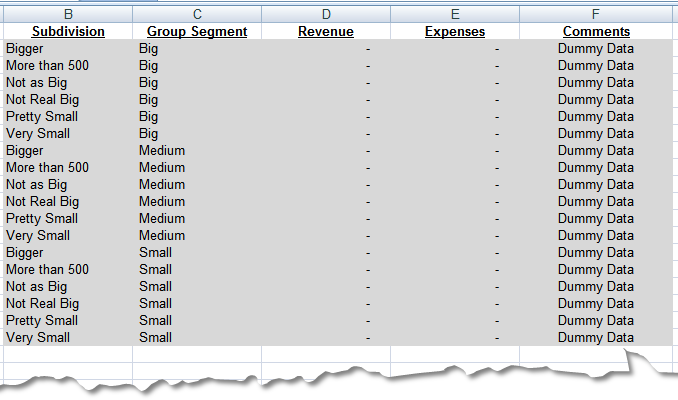Select column D header

click(326, 14)
